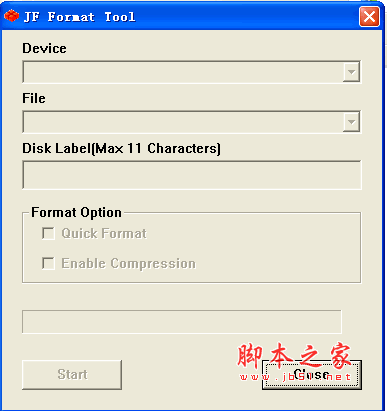387x411 pixels.
Task: Click the Close button
Action: [x=312, y=375]
